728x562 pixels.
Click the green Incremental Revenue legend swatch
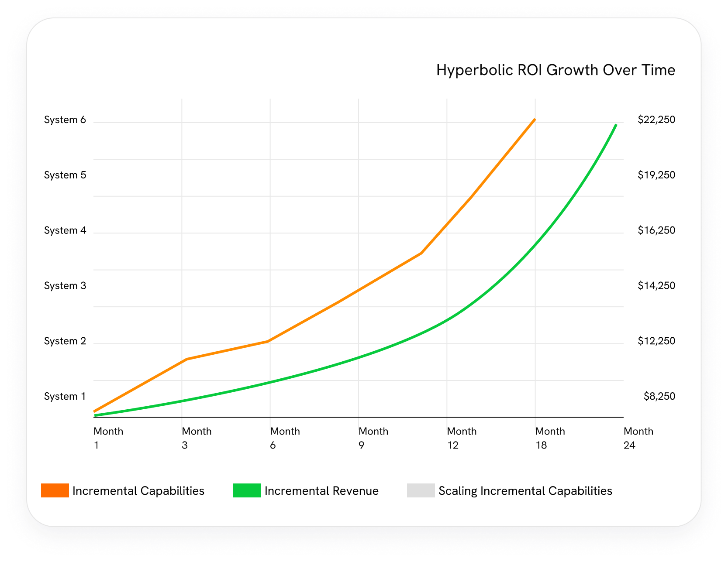[247, 490]
